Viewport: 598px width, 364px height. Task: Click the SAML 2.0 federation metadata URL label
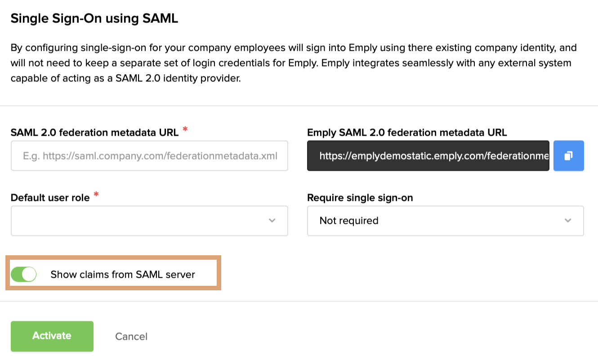coord(94,133)
